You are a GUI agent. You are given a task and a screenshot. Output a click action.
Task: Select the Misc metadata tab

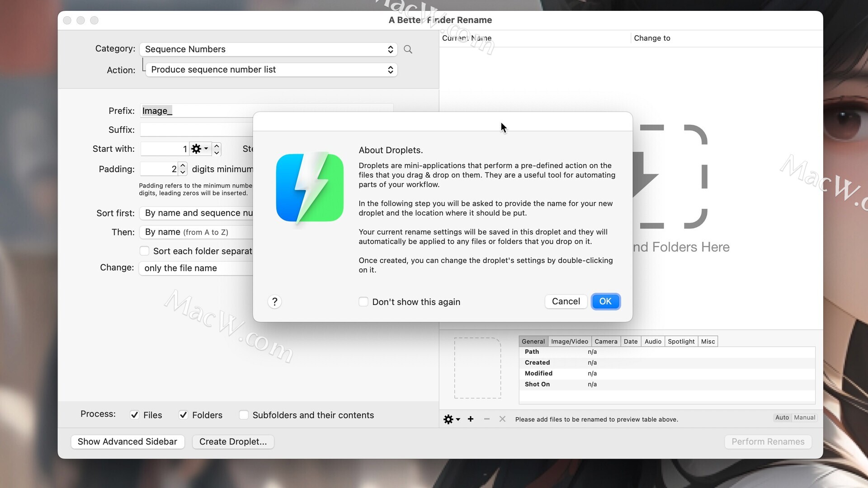(708, 342)
